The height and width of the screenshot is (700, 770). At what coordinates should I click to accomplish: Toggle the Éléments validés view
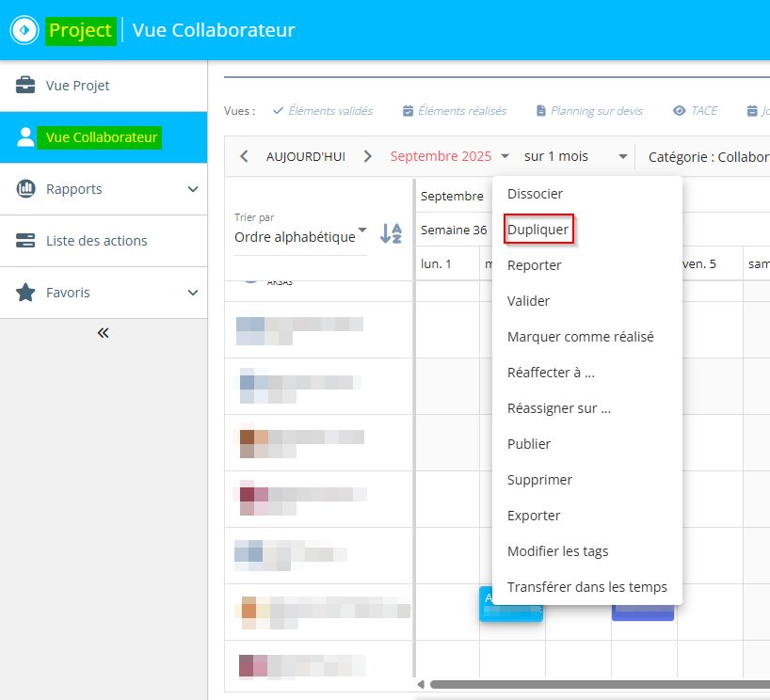[323, 111]
